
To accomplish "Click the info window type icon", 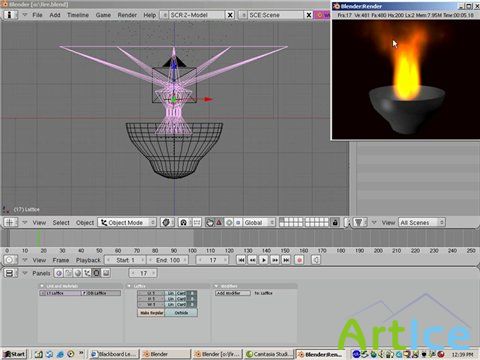I will click(10, 15).
